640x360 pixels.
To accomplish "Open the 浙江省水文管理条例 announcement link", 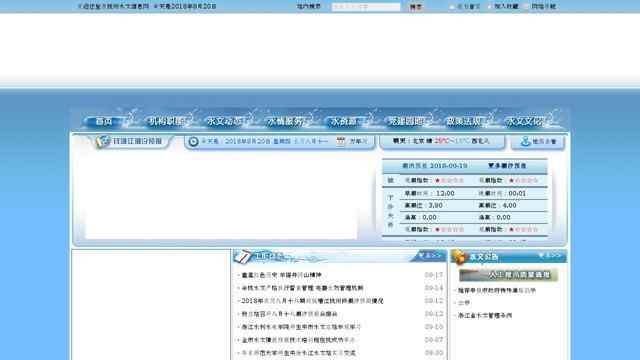I will [x=485, y=316].
